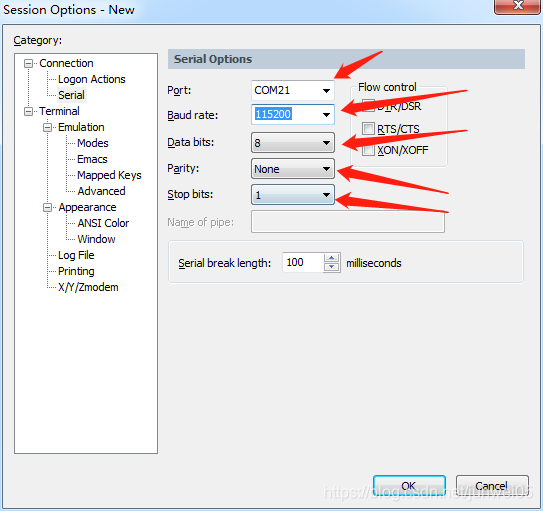This screenshot has width=543, height=511.
Task: Open the Parity dropdown showing None
Action: click(x=293, y=169)
